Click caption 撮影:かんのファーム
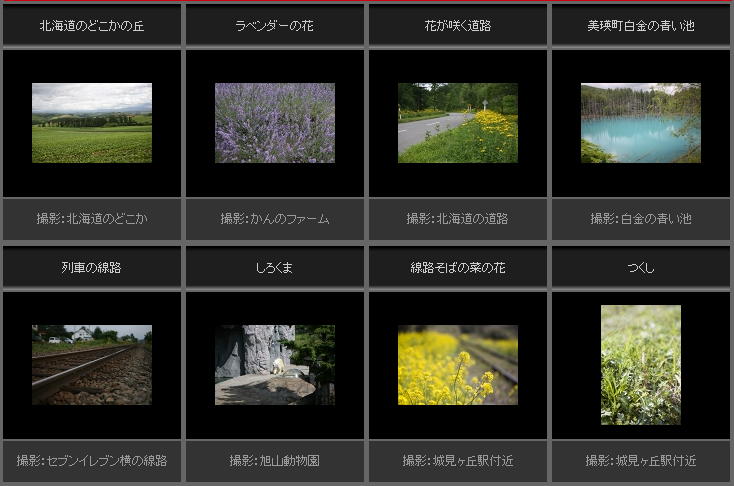Viewport: 734px width, 486px height. [275, 219]
